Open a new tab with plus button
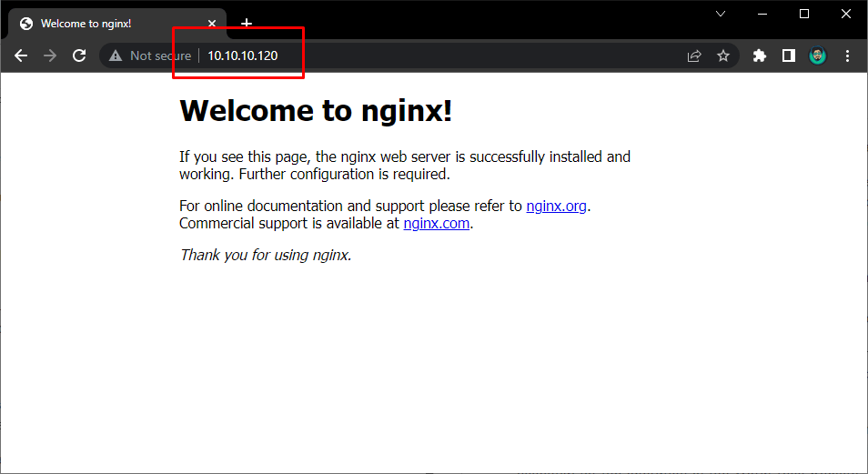 coord(247,24)
